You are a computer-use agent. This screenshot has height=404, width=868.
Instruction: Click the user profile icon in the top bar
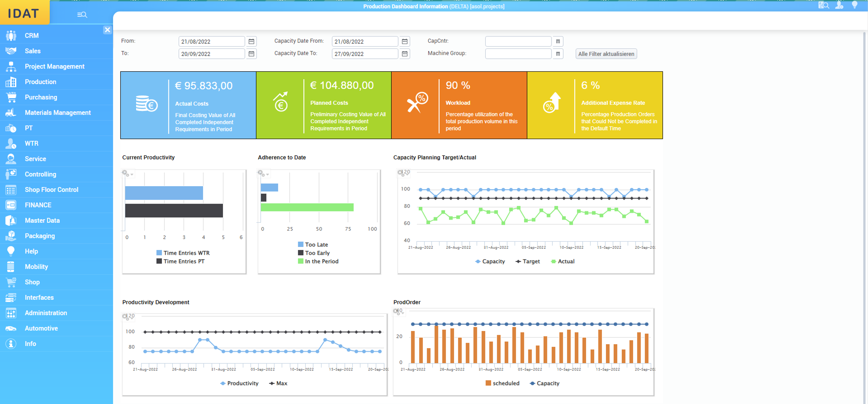pos(839,5)
